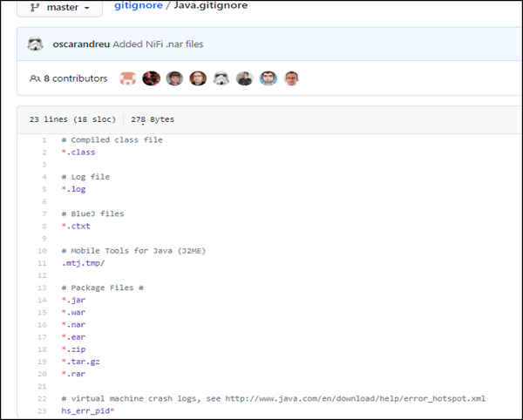Viewport: 523px width, 420px height.
Task: Select line number 16
Action: tap(42, 325)
